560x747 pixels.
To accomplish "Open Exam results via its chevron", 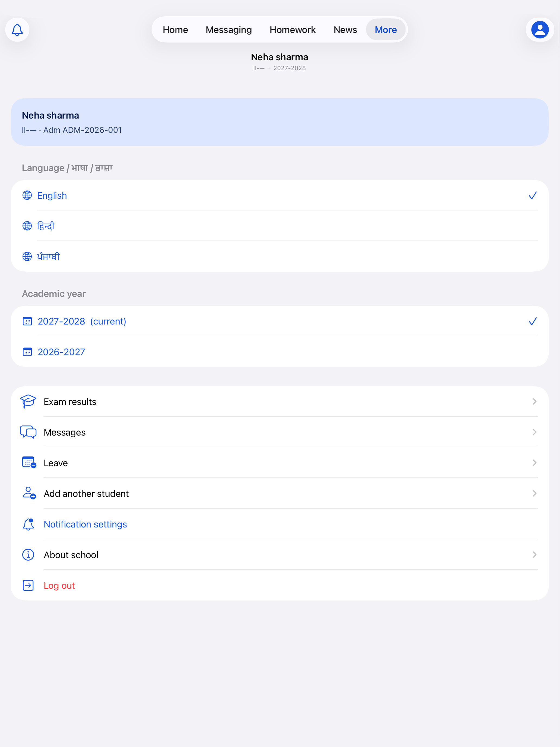I will [534, 401].
